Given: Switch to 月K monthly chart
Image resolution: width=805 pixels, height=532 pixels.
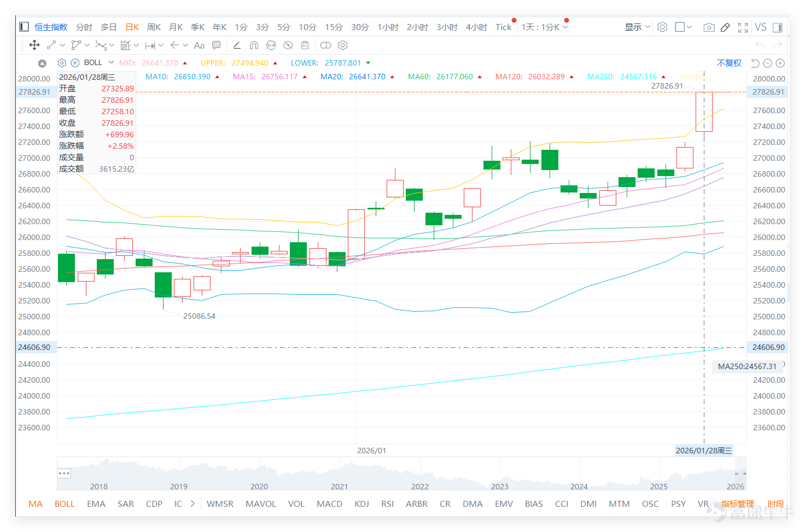Looking at the screenshot, I should (x=176, y=27).
